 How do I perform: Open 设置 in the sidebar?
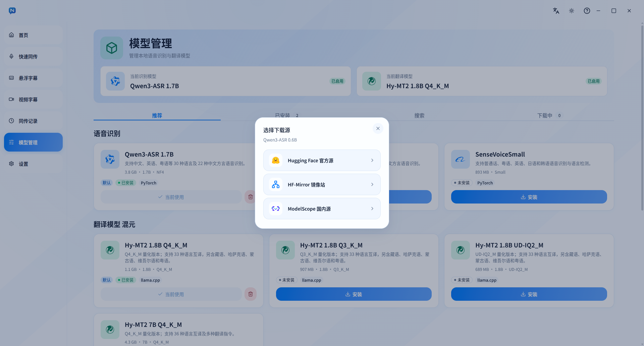click(x=33, y=164)
